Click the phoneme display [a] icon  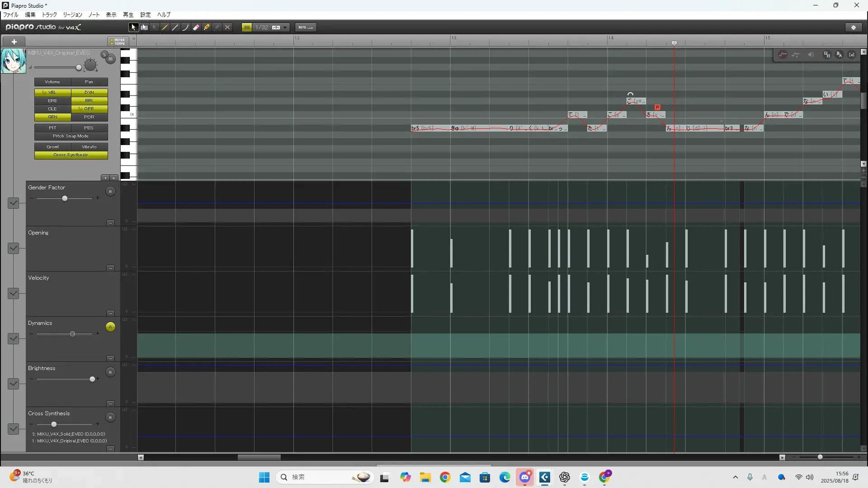point(852,55)
